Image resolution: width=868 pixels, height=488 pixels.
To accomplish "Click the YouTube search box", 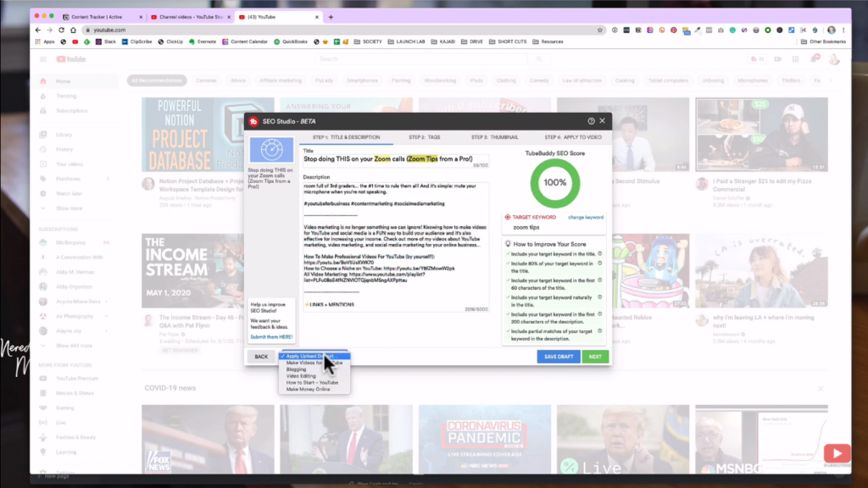I will pos(420,59).
